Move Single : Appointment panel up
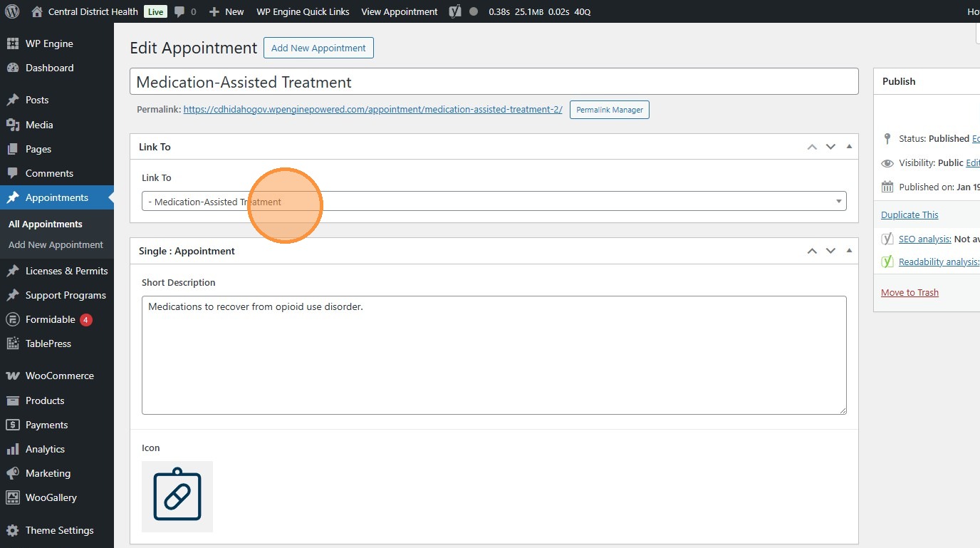 click(x=812, y=251)
